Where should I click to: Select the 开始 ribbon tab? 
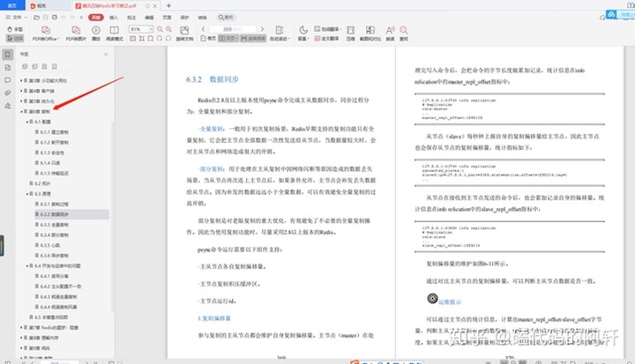[x=96, y=18]
